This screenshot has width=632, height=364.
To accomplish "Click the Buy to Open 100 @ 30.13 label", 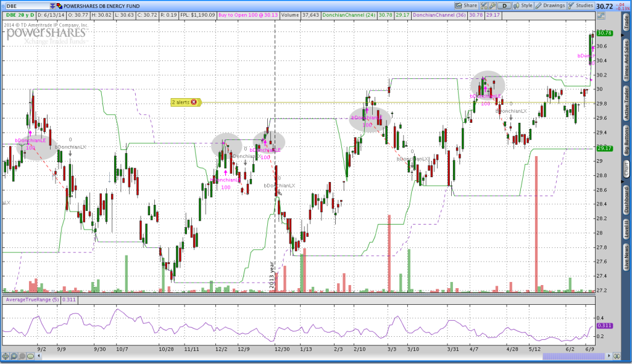I will [x=248, y=15].
